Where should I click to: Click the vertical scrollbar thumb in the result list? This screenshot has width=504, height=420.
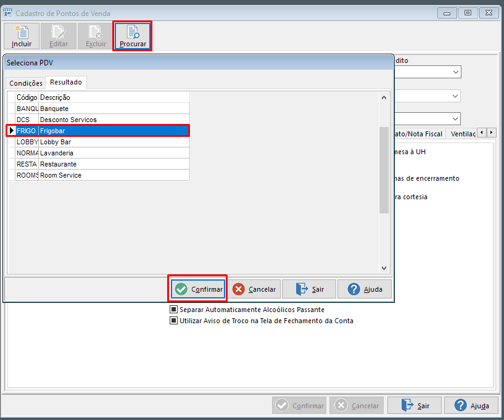click(384, 170)
